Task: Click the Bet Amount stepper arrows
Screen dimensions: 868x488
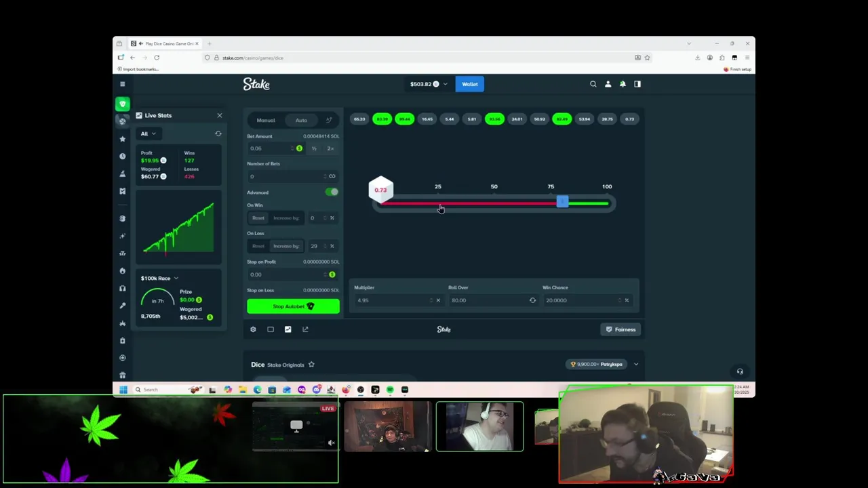Action: tap(292, 148)
